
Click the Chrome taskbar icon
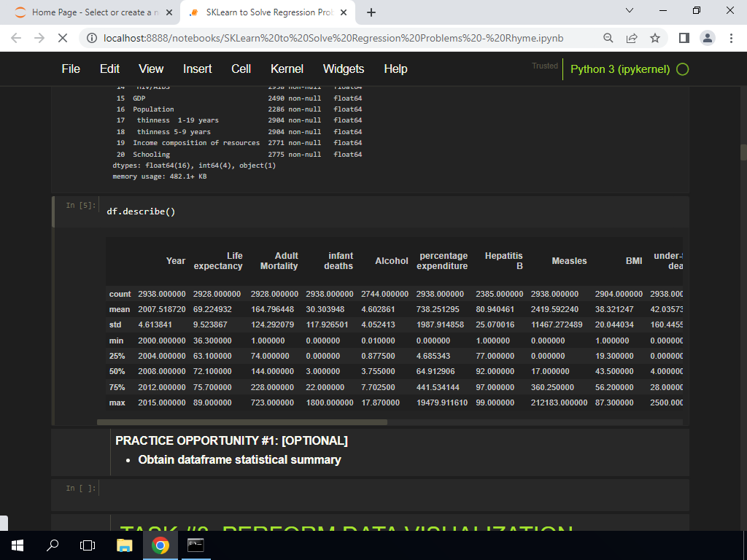[x=160, y=545]
